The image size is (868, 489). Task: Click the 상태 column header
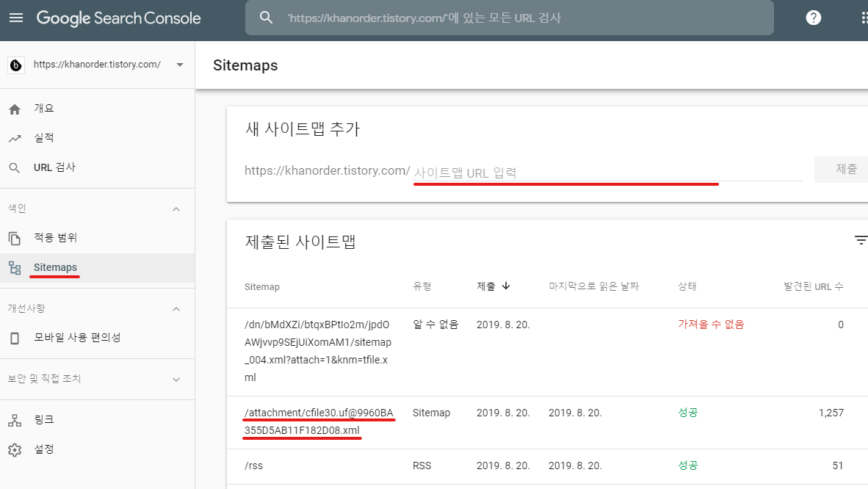pos(687,286)
